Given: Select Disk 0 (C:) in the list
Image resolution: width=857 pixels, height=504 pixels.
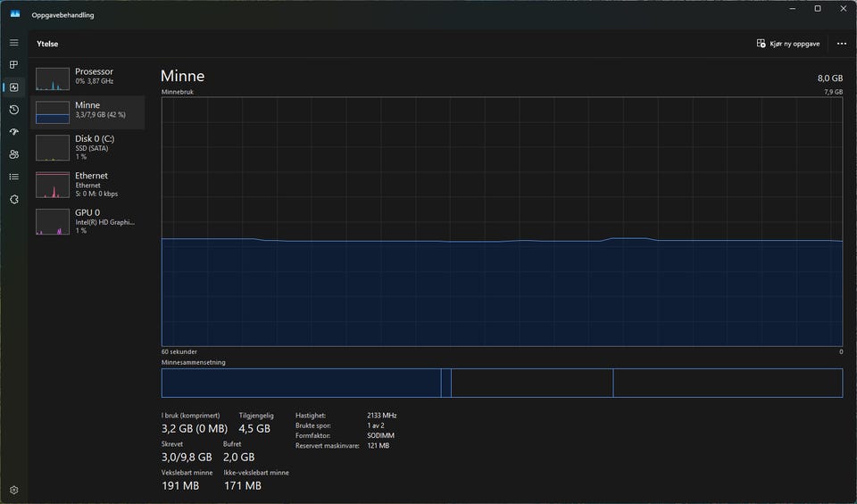Looking at the screenshot, I should pos(87,146).
